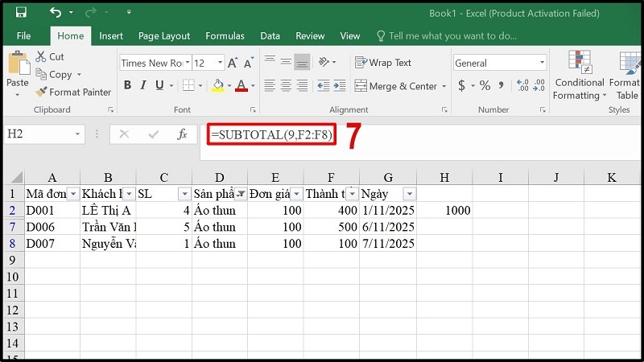This screenshot has height=362, width=644.
Task: Open the File tab
Action: point(23,36)
